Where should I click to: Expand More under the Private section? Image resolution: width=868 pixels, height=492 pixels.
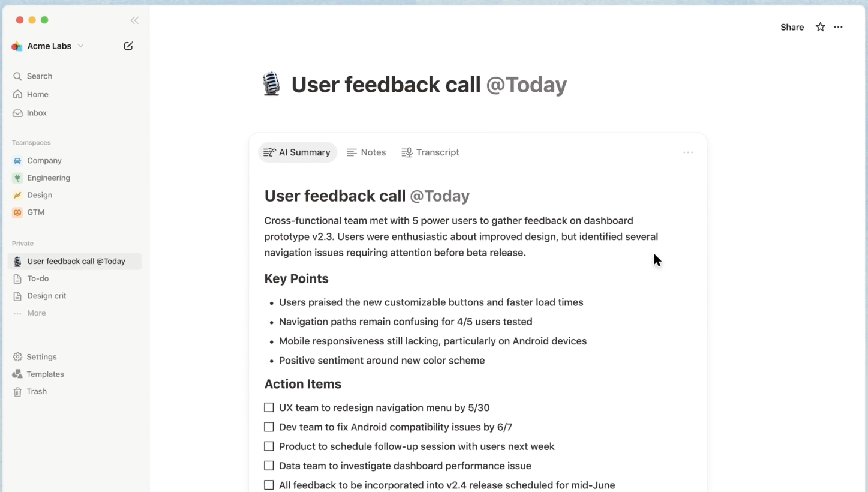click(36, 313)
